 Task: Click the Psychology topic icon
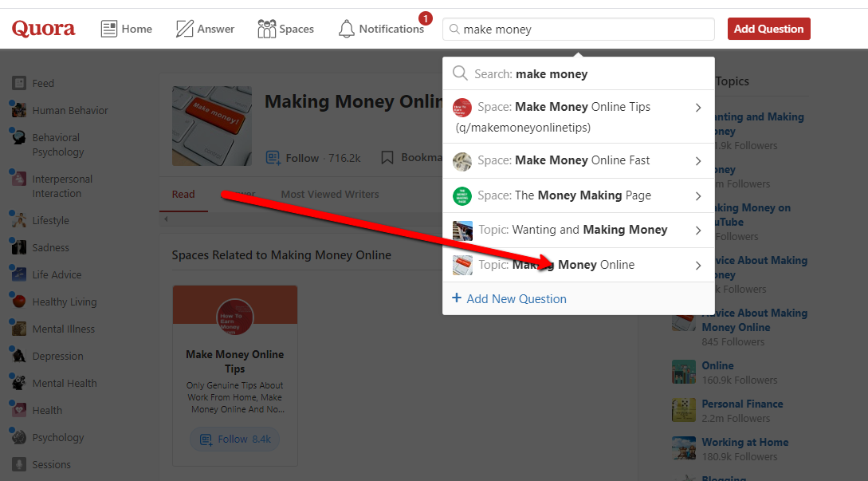[19, 437]
